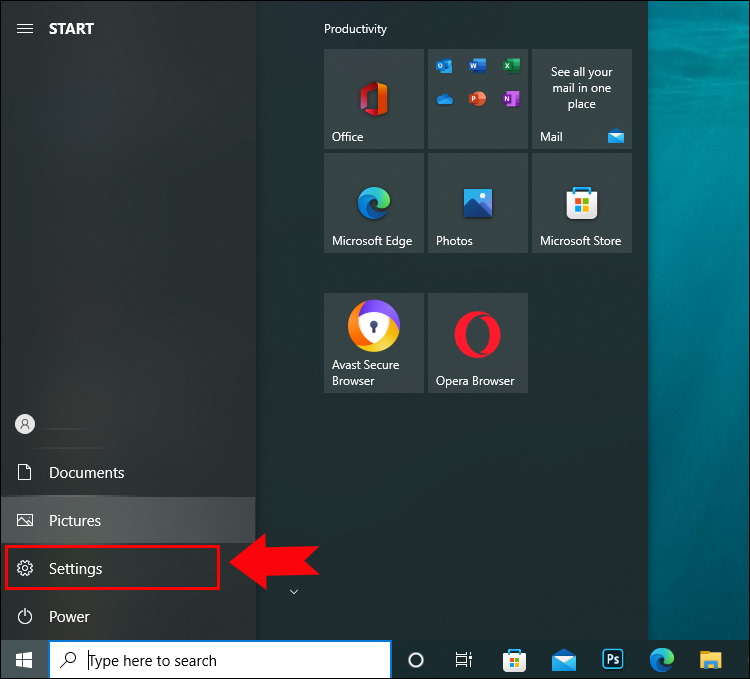Screen dimensions: 750x679
Task: Launch Outlook from the Office apps tile
Action: point(444,66)
